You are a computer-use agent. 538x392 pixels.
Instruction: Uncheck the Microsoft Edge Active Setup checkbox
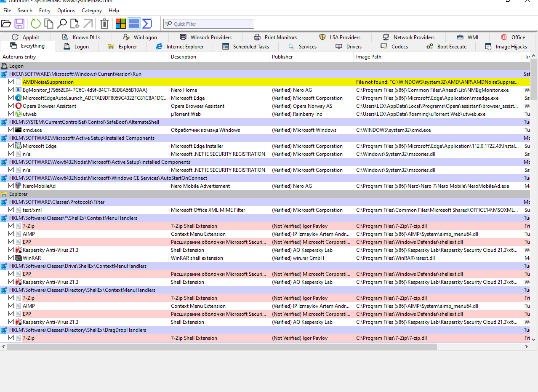11,146
